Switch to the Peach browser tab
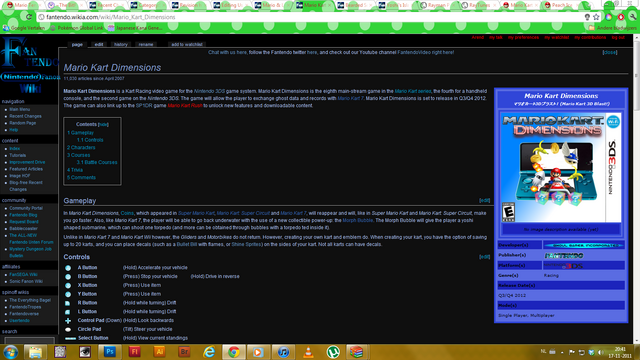Image resolution: width=640 pixels, height=360 pixels. tap(561, 5)
